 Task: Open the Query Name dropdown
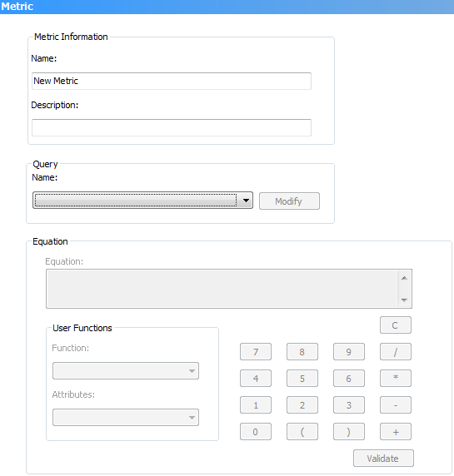142,201
